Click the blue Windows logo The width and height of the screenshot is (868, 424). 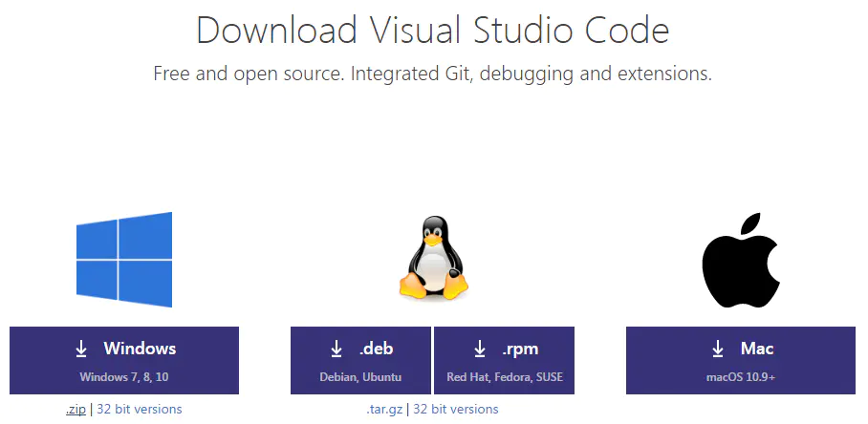coord(124,259)
